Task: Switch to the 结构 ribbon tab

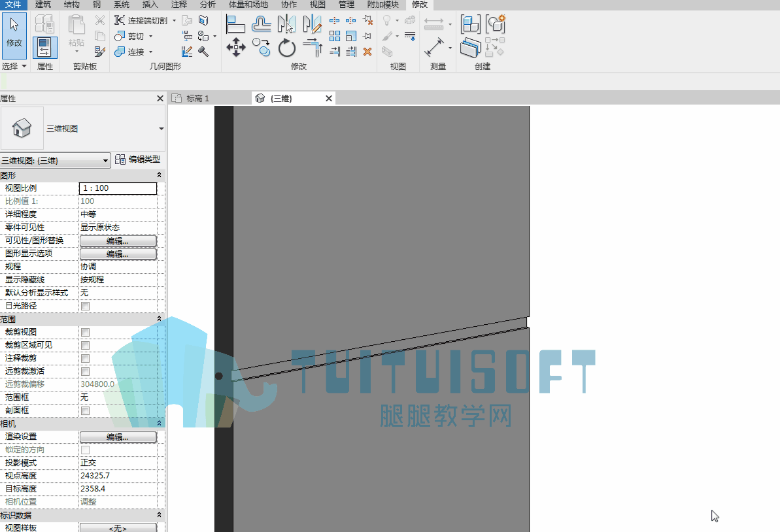Action: [x=72, y=5]
